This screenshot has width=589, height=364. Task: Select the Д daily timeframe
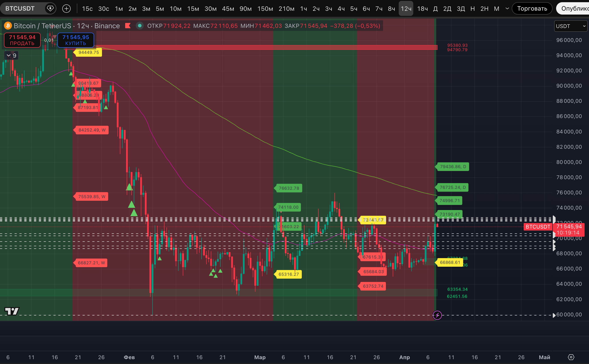[435, 9]
